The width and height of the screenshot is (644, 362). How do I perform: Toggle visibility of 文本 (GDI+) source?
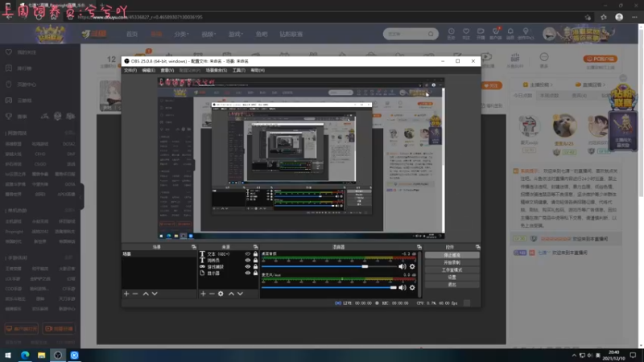(248, 254)
